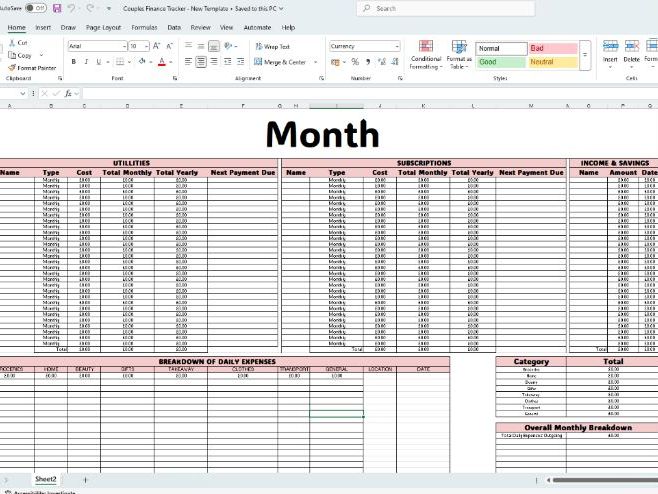Open the Draw ribbon tab
Viewport: 658px width, 494px height.
(x=68, y=27)
